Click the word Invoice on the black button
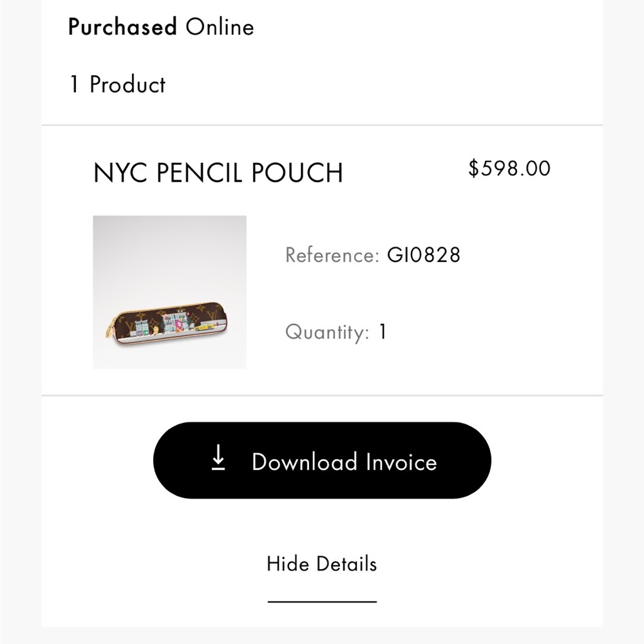The image size is (644, 644). coord(401,462)
